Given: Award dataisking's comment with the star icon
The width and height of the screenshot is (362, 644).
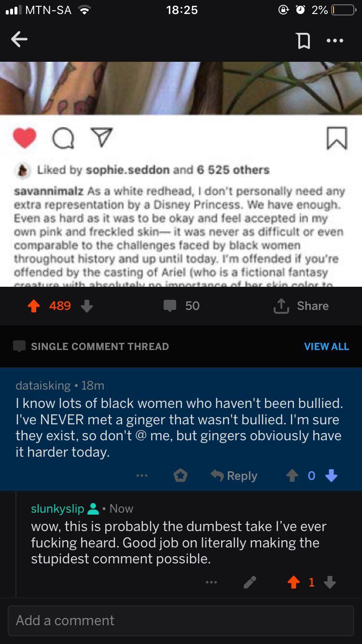Looking at the screenshot, I should (x=180, y=475).
